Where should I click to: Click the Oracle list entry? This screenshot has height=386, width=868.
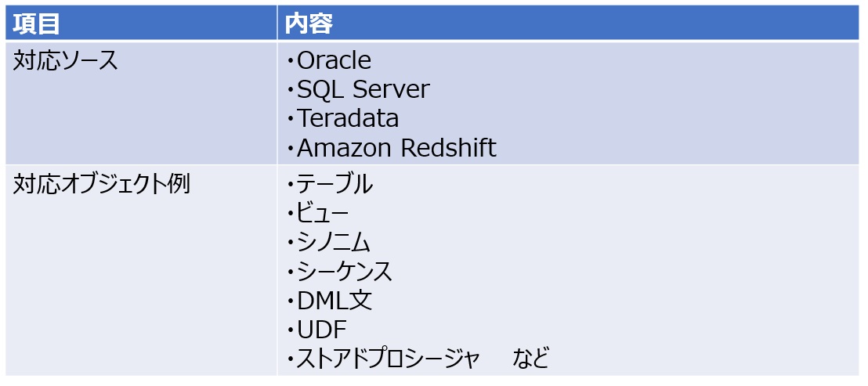pyautogui.click(x=334, y=60)
